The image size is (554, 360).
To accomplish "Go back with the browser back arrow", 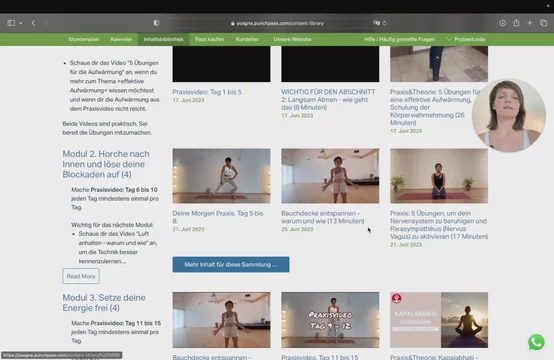I will (33, 23).
